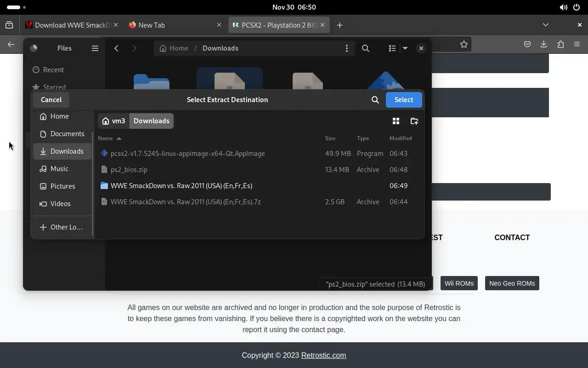
Task: Sort the file list by Name column
Action: (x=109, y=138)
